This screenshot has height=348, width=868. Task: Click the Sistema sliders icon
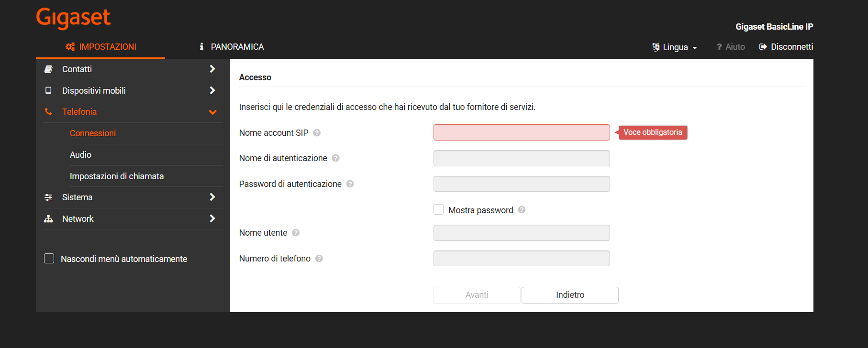pos(49,197)
